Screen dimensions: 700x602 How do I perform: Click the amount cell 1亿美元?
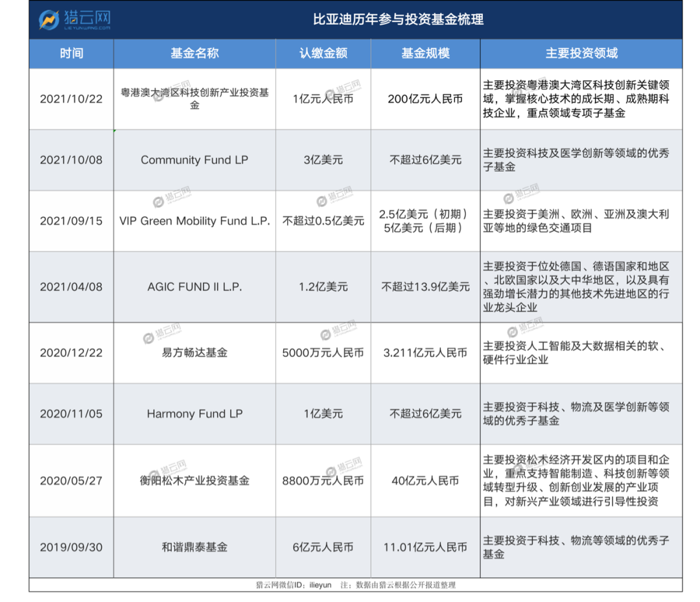tap(323, 414)
